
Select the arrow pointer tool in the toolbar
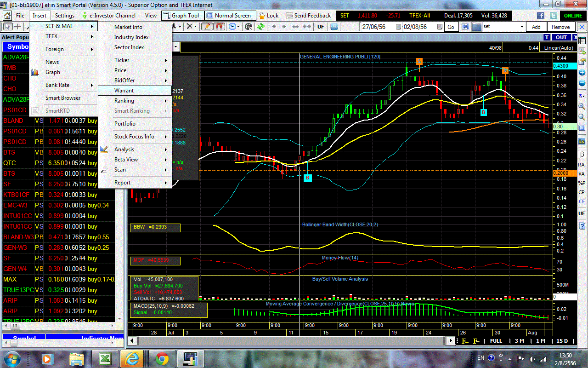point(8,27)
